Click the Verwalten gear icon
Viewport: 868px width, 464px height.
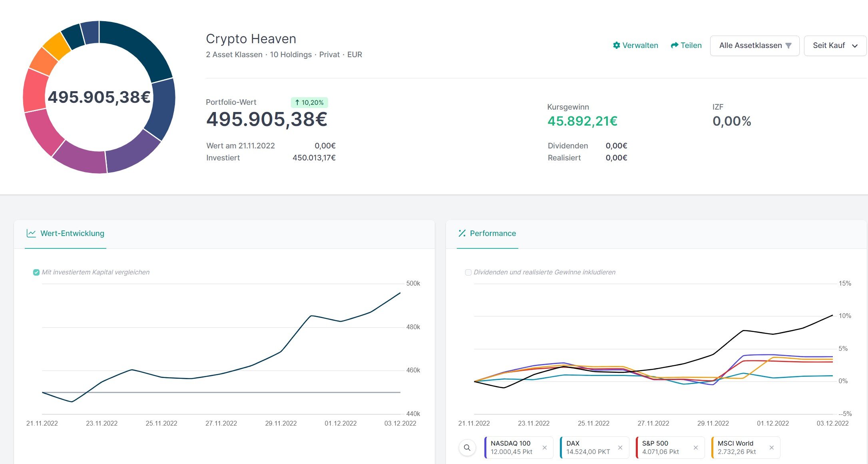click(x=616, y=45)
